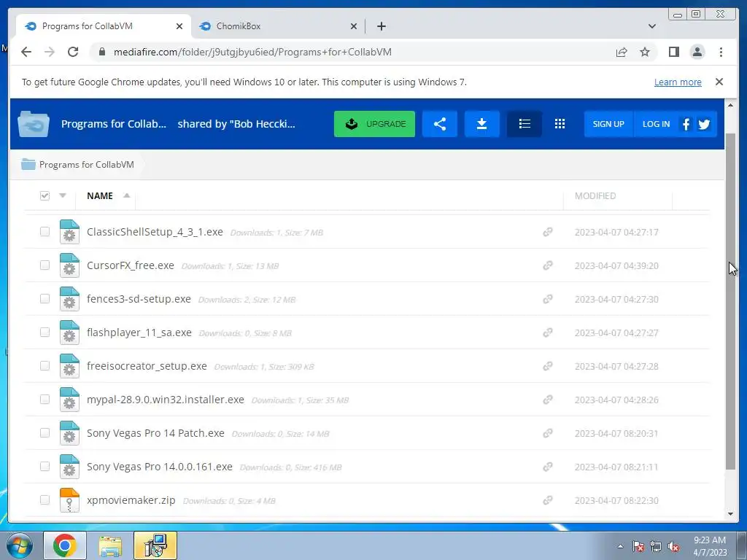Click the Facebook login icon
Image resolution: width=747 pixels, height=560 pixels.
click(686, 124)
